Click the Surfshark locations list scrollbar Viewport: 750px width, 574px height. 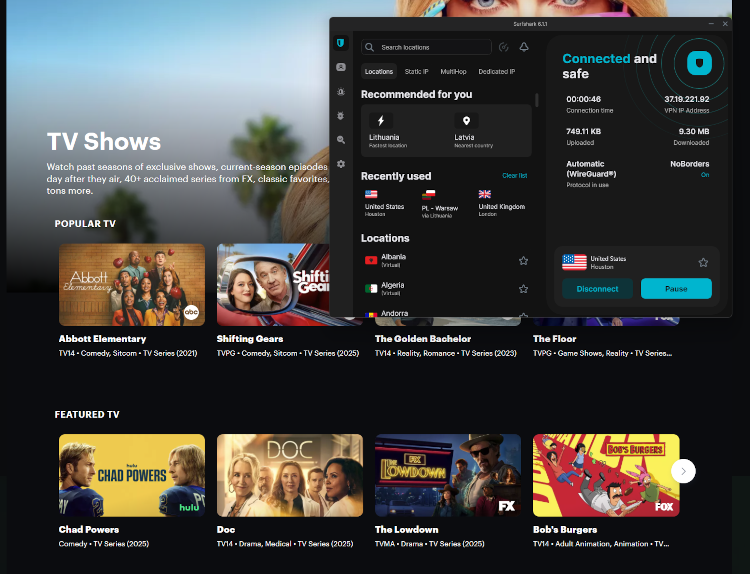pyautogui.click(x=537, y=100)
